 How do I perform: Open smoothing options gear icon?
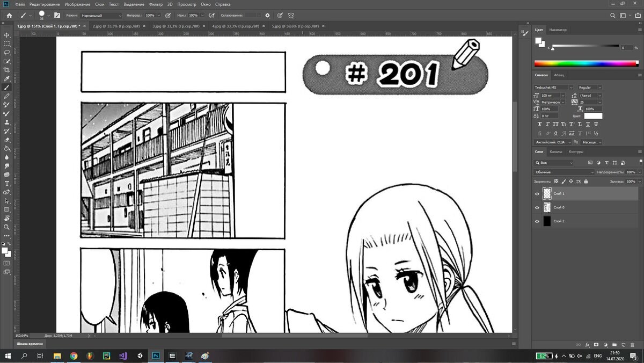tap(267, 16)
